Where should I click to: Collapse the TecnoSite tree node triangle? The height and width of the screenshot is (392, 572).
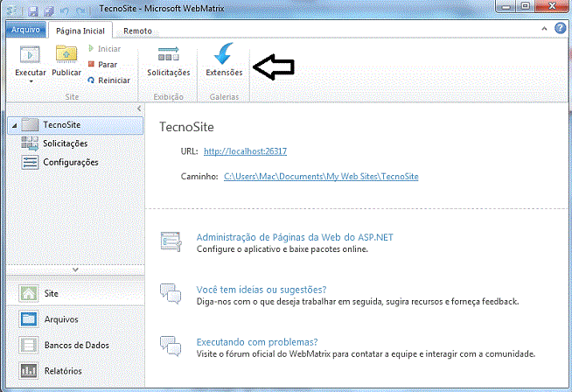pos(14,125)
